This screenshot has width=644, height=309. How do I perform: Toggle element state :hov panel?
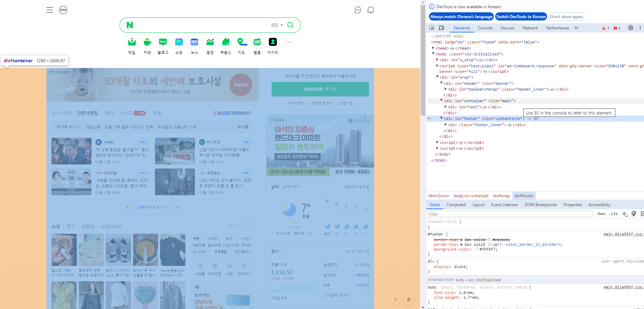click(x=601, y=214)
